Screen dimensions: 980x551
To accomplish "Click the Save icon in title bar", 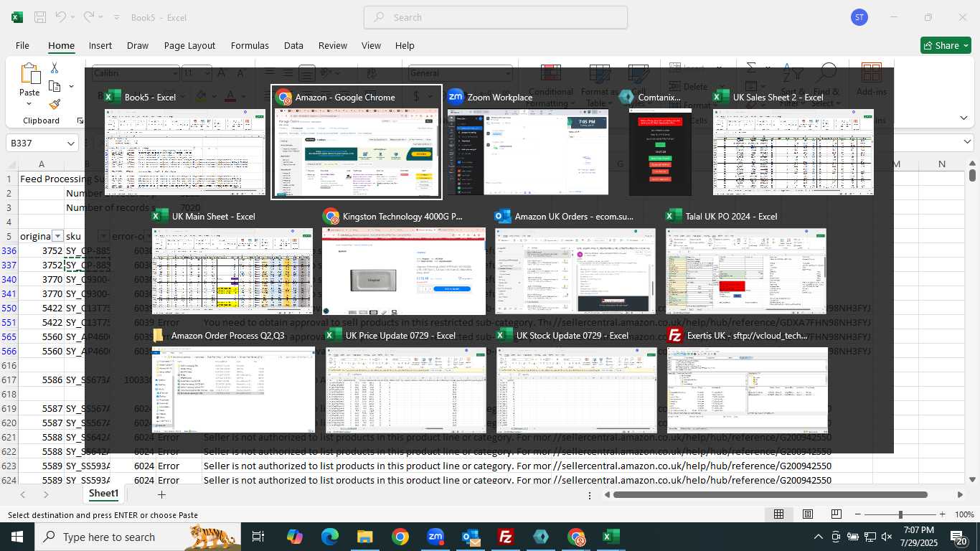I will pyautogui.click(x=40, y=17).
